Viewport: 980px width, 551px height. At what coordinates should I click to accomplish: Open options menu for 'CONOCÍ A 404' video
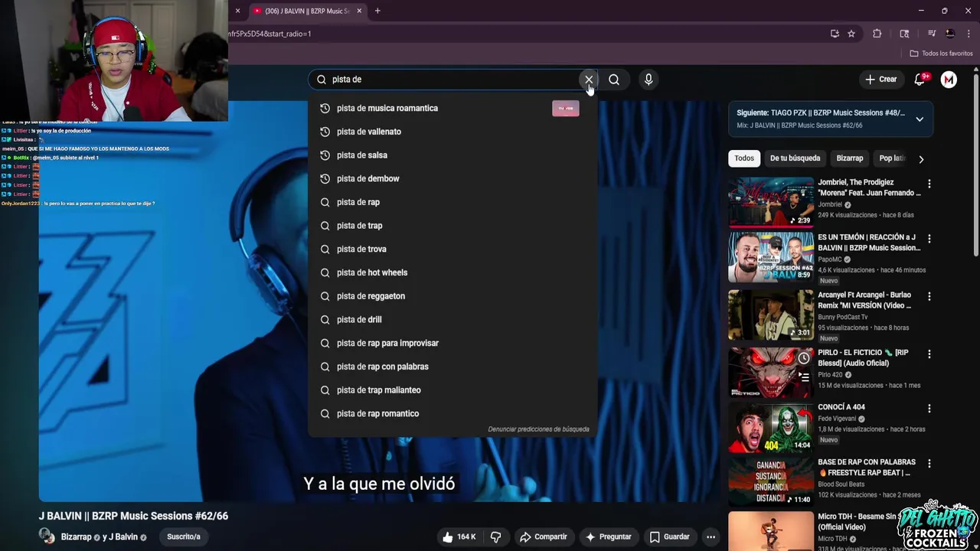929,409
